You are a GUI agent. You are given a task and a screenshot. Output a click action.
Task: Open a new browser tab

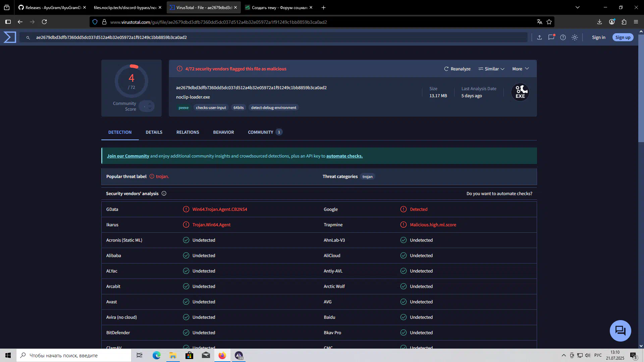(323, 7)
